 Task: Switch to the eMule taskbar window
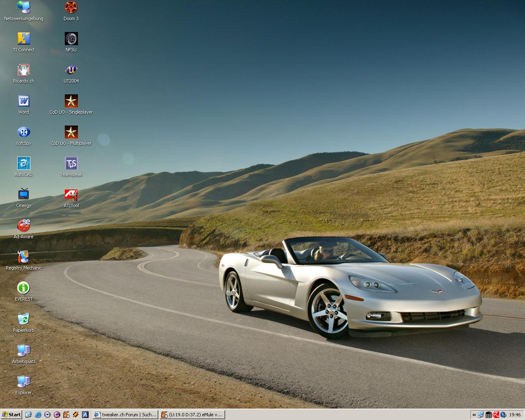click(x=192, y=415)
